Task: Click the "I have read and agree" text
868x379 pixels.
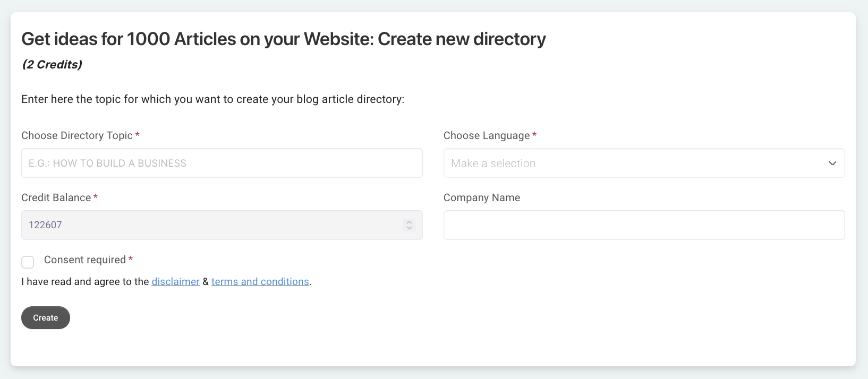Action: [x=85, y=282]
